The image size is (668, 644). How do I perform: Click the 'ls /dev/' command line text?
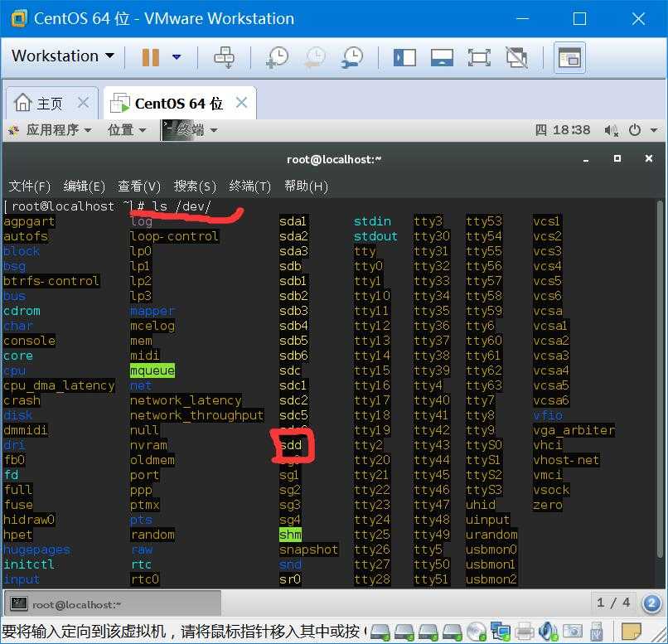pos(181,206)
